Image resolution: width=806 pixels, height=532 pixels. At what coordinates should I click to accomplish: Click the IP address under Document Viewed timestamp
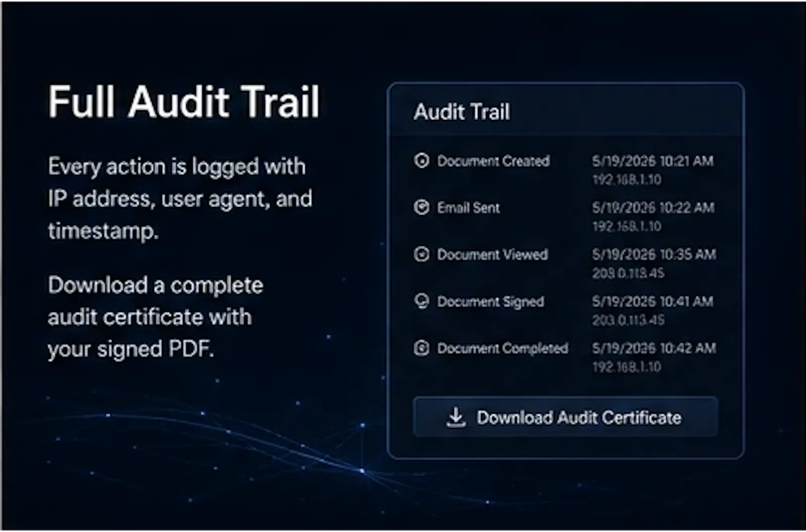(628, 273)
